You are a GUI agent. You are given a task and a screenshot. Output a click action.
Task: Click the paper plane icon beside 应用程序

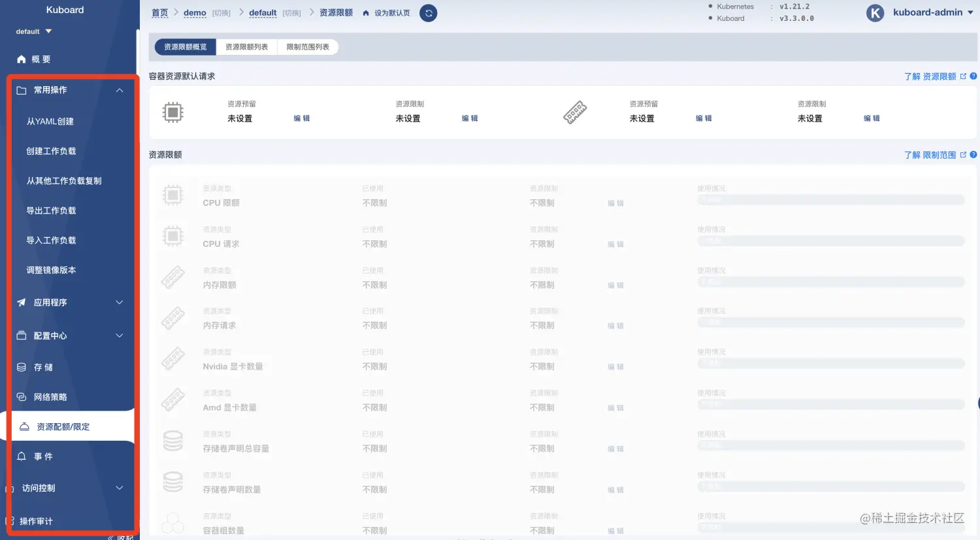[x=22, y=302]
